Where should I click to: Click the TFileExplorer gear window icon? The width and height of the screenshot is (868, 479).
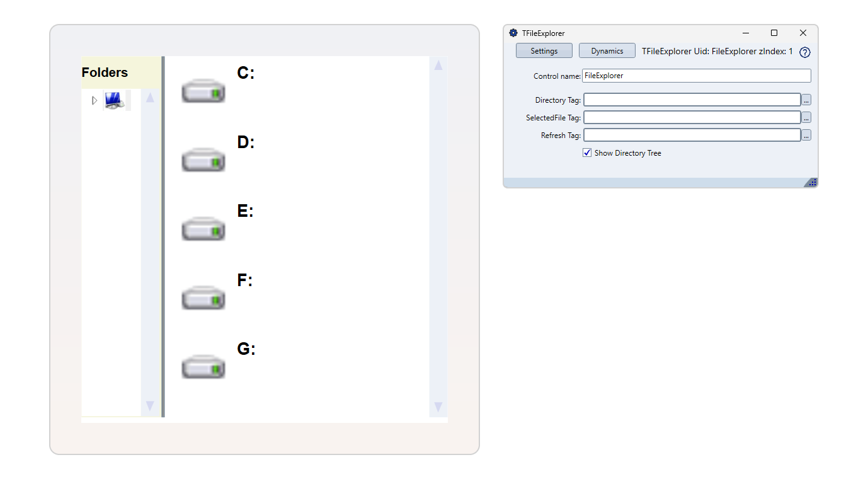(x=513, y=33)
